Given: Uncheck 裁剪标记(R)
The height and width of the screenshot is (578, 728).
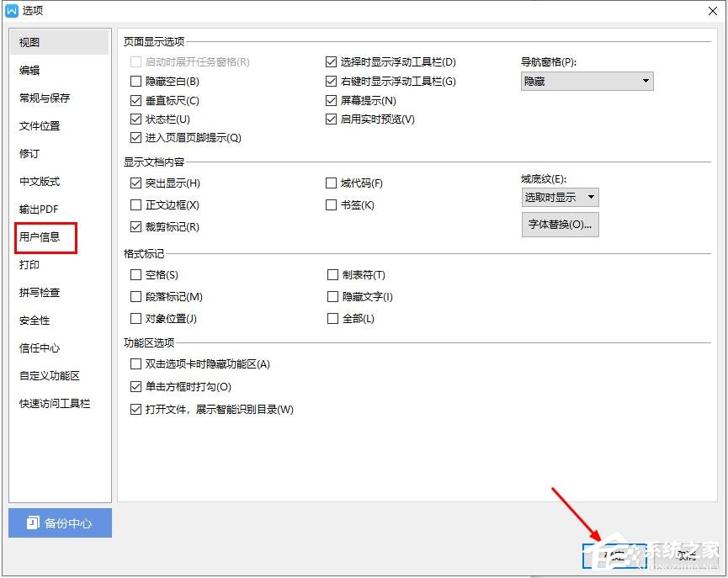Looking at the screenshot, I should point(136,226).
